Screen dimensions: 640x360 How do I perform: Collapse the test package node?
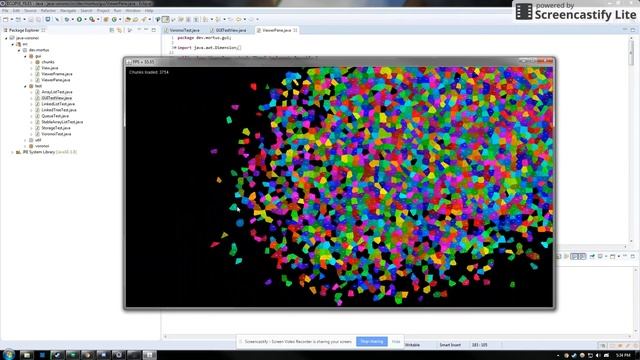coord(25,86)
